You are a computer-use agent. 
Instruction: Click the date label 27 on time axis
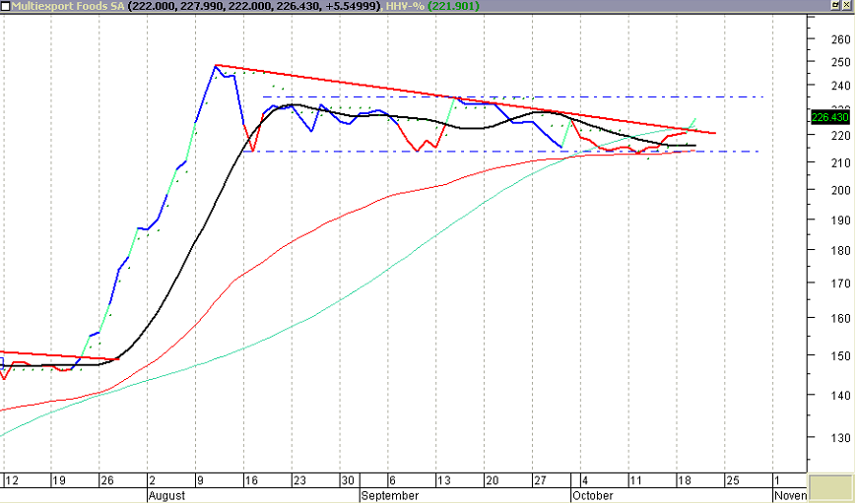(x=540, y=481)
